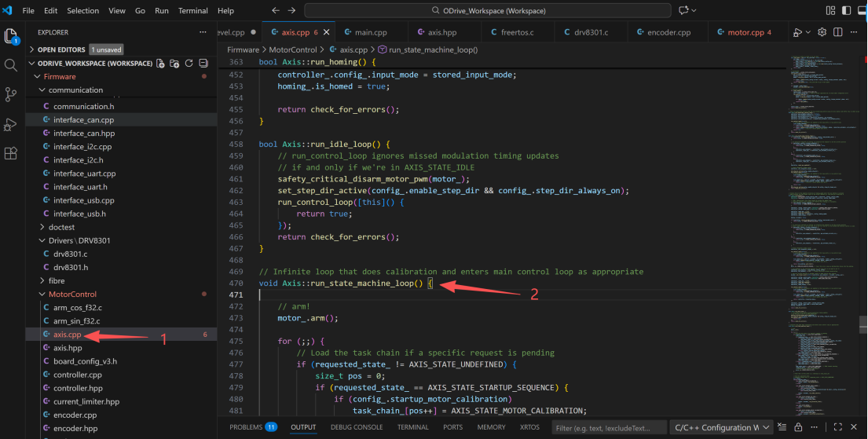This screenshot has width=868, height=439.
Task: Open the Explorer view in activity bar
Action: point(10,37)
